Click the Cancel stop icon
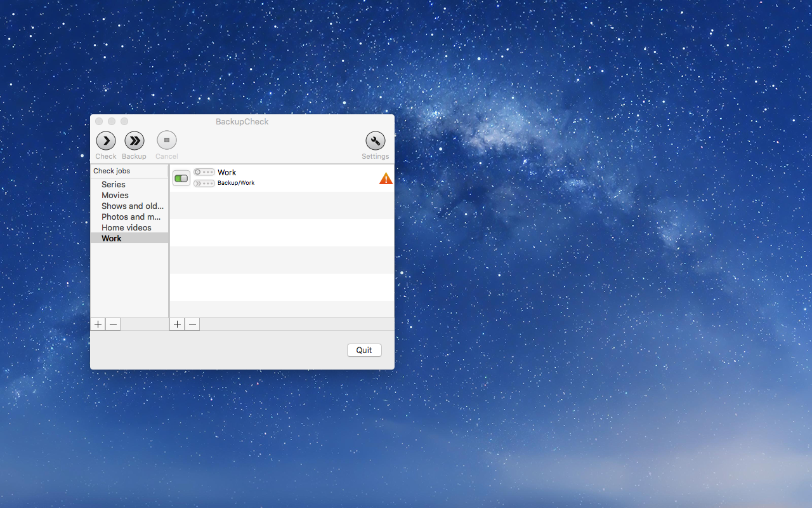Image resolution: width=812 pixels, height=508 pixels. (167, 140)
